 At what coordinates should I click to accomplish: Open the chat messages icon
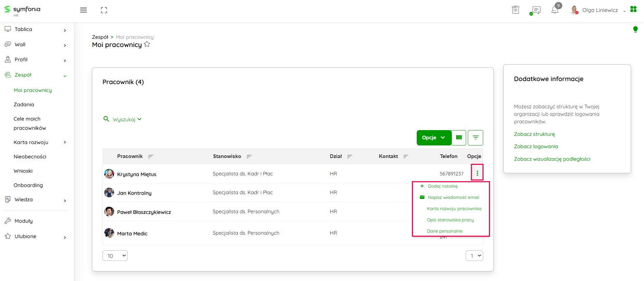point(536,10)
